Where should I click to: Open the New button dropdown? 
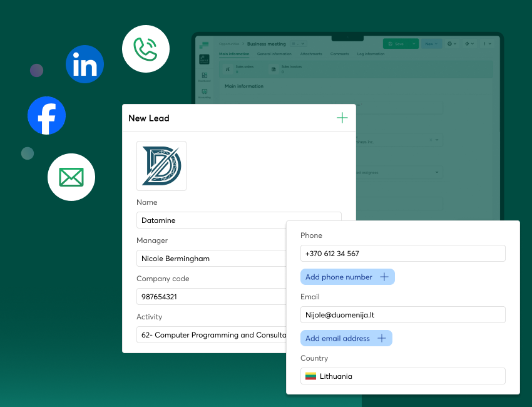coord(431,44)
